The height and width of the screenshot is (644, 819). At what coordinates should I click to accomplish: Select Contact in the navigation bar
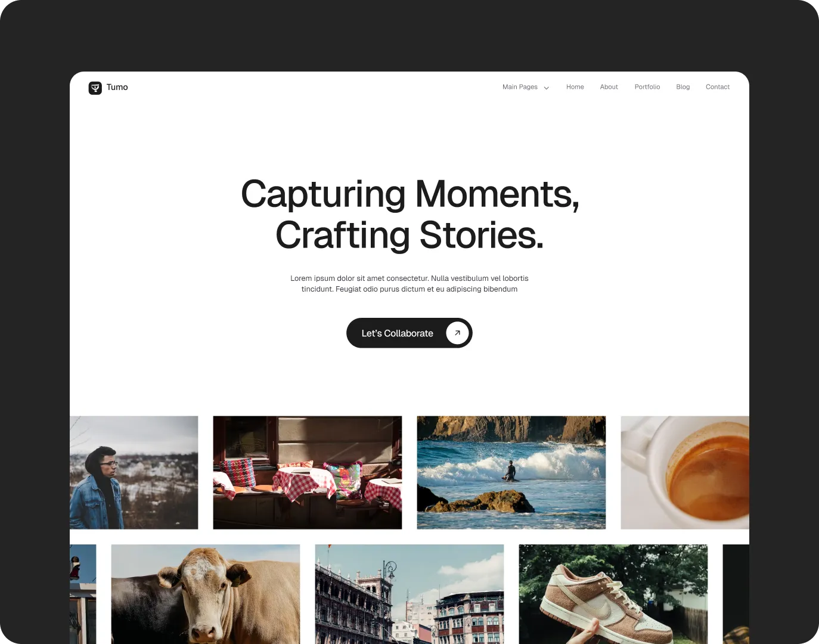pos(717,87)
